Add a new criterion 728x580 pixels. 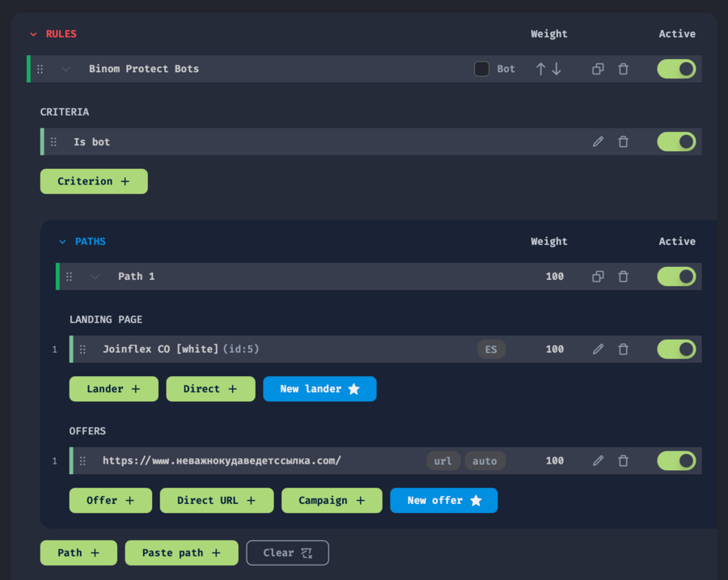point(94,181)
